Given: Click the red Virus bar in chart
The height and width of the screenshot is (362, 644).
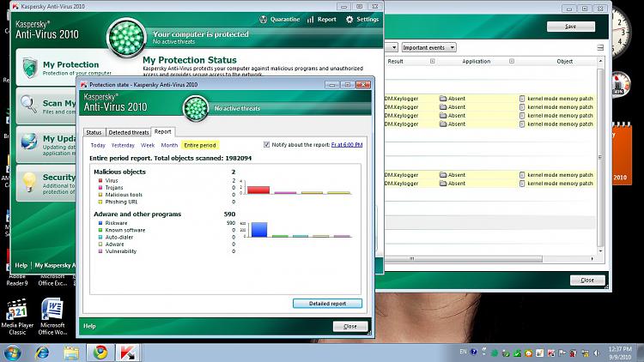Looking at the screenshot, I should (258, 190).
